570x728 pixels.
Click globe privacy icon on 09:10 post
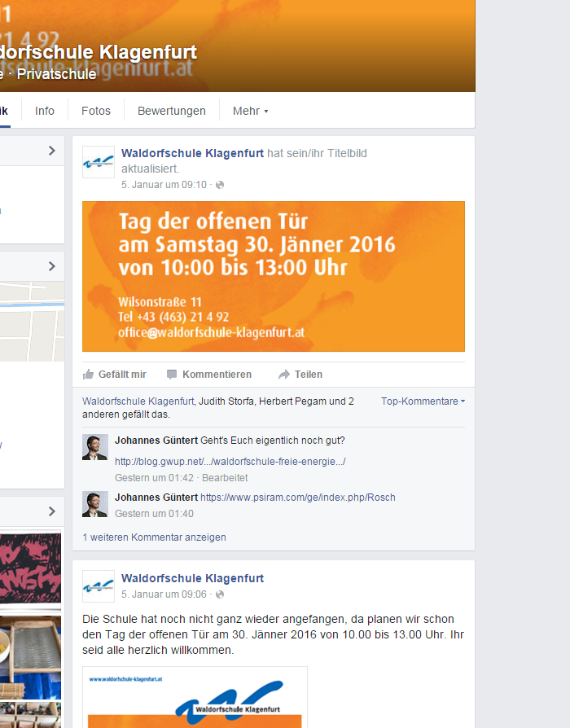(x=220, y=185)
